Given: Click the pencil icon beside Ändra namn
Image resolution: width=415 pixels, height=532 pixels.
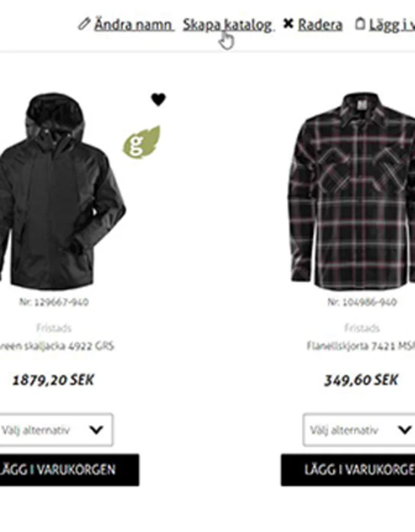Looking at the screenshot, I should pos(84,24).
